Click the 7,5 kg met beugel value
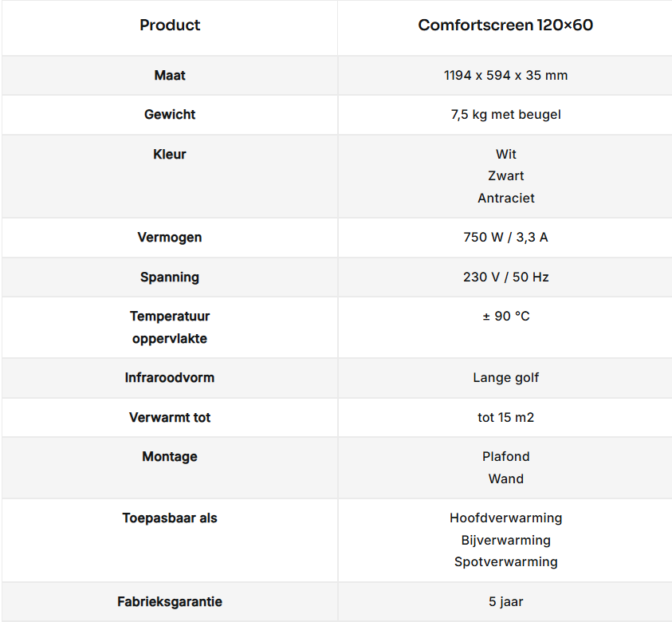The height and width of the screenshot is (622, 672). 505,115
